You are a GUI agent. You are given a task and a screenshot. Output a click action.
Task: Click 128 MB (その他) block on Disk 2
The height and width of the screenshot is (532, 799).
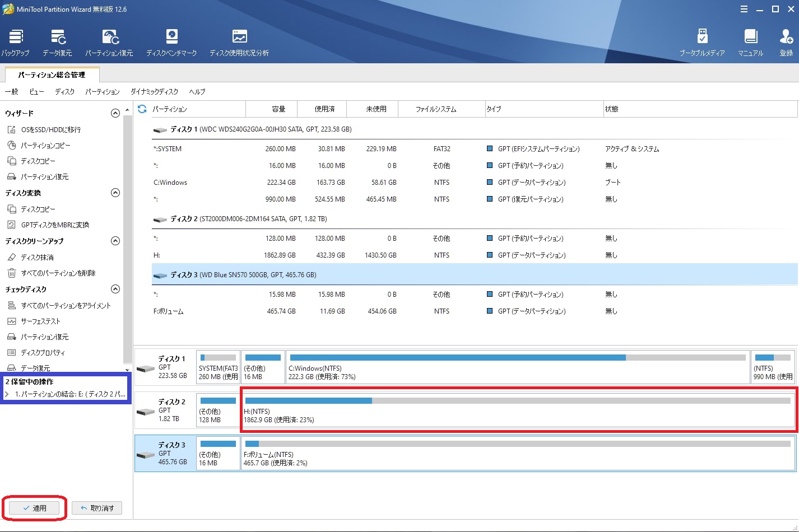point(218,410)
